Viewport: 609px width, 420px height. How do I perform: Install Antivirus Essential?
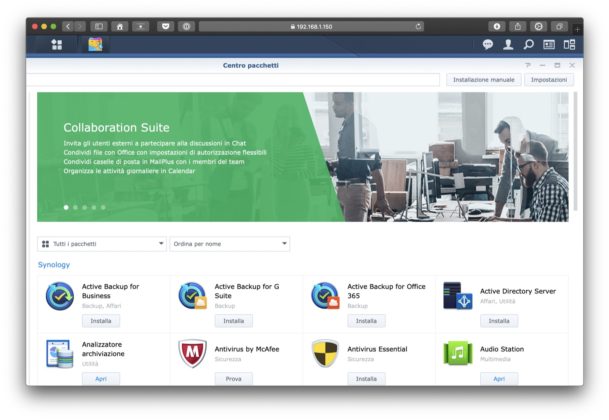366,379
